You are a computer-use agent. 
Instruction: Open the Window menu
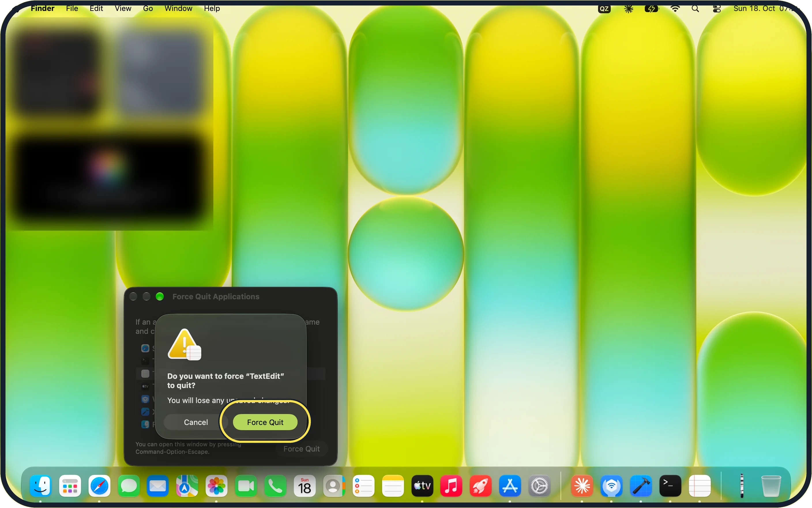tap(178, 8)
